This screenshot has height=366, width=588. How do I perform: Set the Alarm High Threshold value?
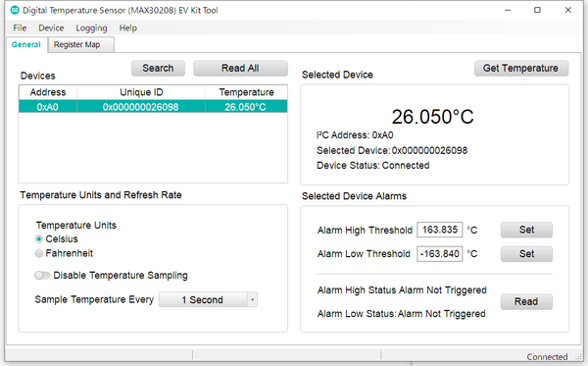(526, 230)
